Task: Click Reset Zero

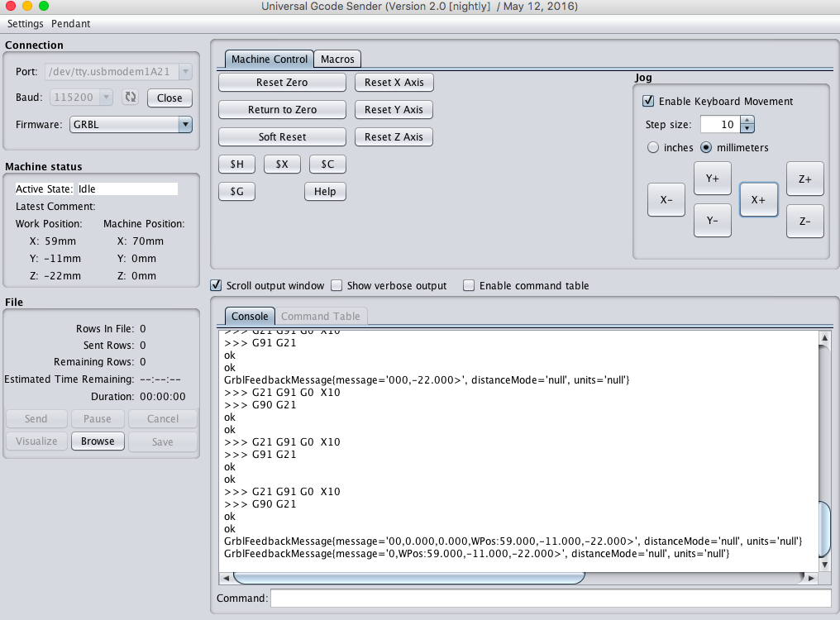Action: [282, 82]
